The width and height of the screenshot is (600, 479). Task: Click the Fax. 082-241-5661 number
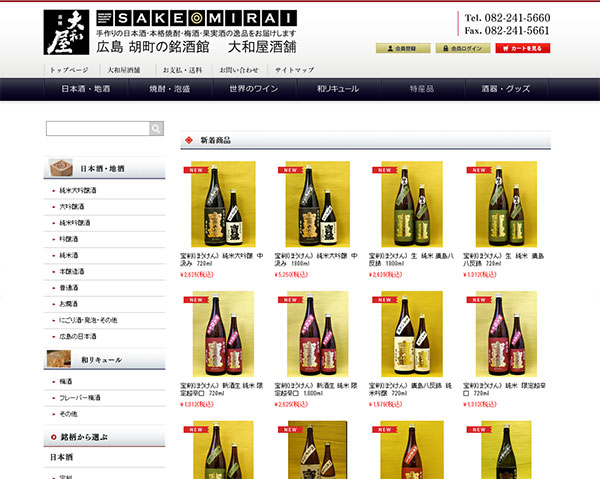point(507,31)
